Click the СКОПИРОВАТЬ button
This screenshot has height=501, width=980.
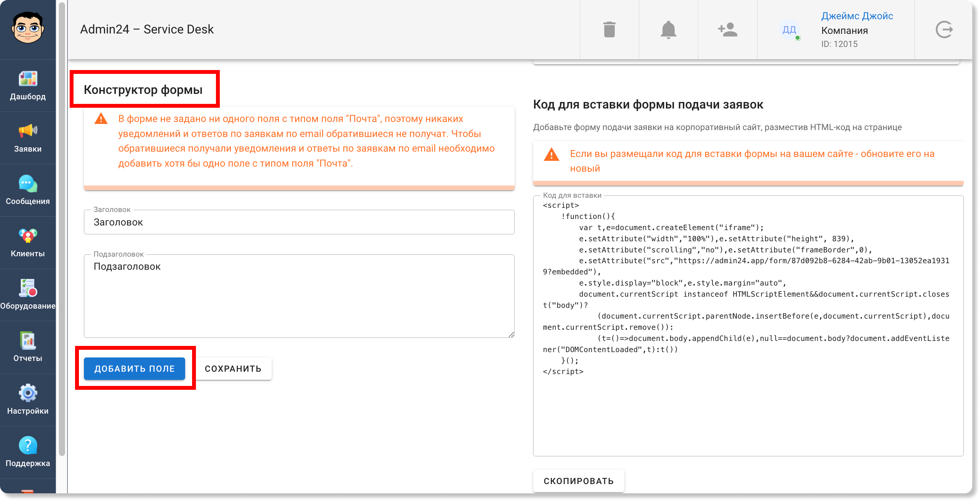click(x=579, y=481)
